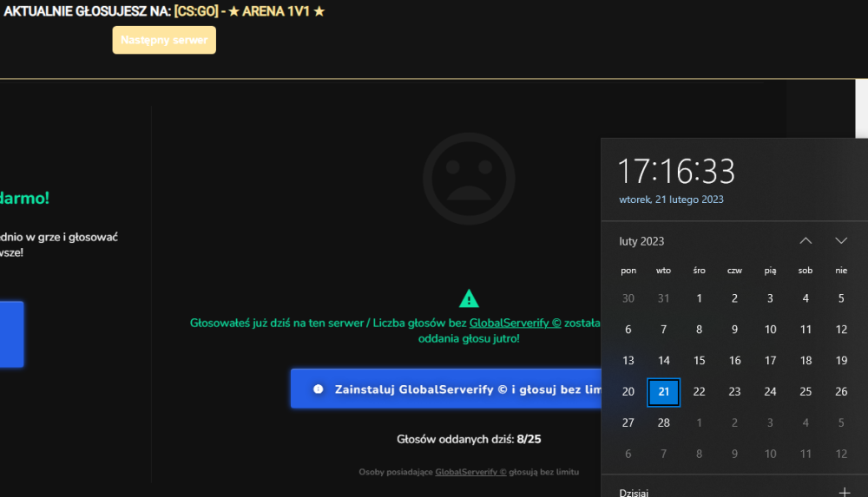Click the Dzisiaj agenda label
This screenshot has height=497, width=868.
634,492
